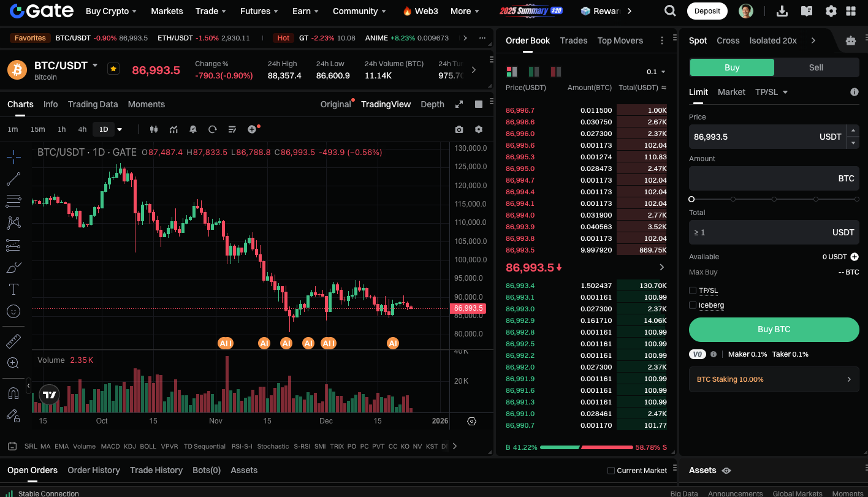868x497 pixels.
Task: Activate the chart zoom-in tool
Action: [x=13, y=363]
